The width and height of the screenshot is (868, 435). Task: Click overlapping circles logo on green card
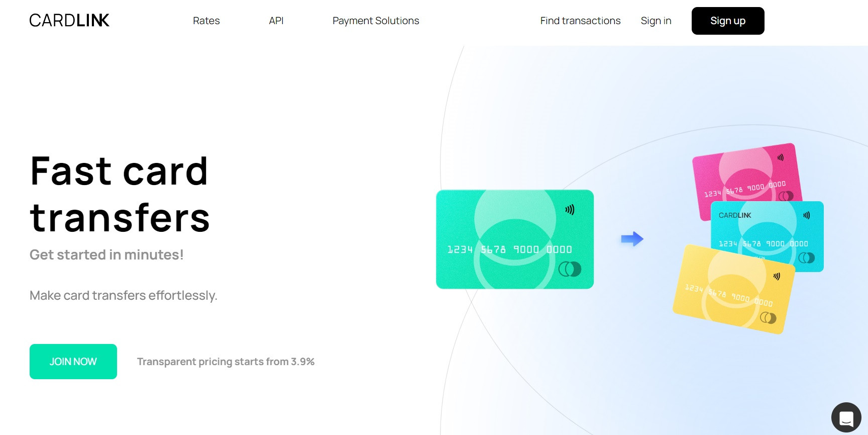tap(570, 269)
